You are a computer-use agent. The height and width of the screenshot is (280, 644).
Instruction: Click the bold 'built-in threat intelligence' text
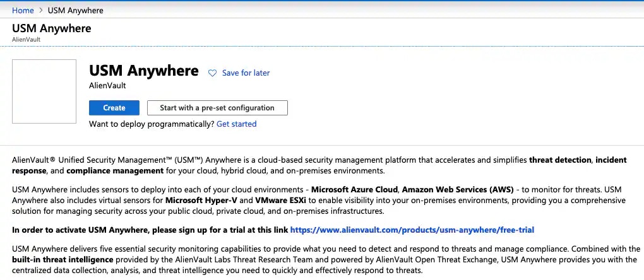63,260
